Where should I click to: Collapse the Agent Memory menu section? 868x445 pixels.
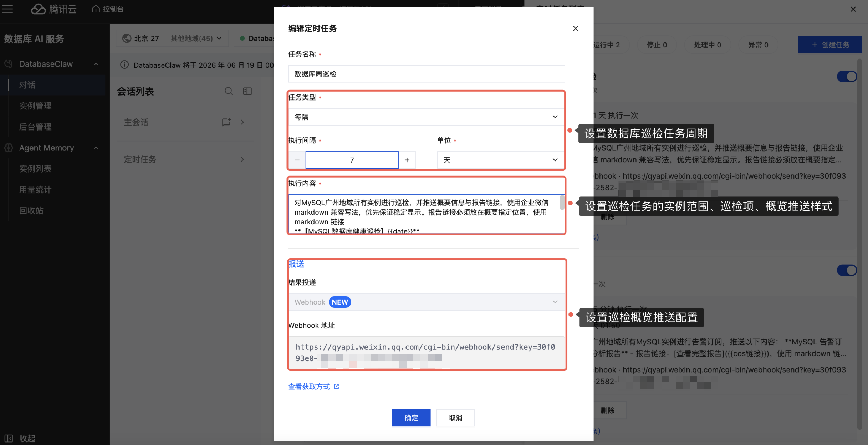96,148
